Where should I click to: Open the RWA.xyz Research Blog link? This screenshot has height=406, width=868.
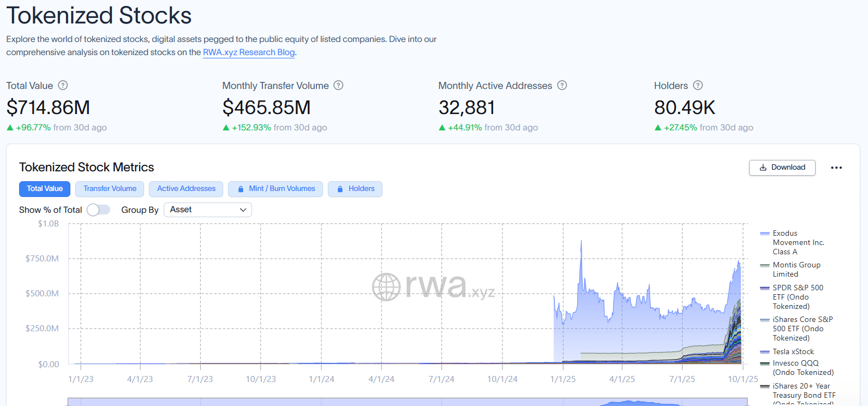point(249,52)
